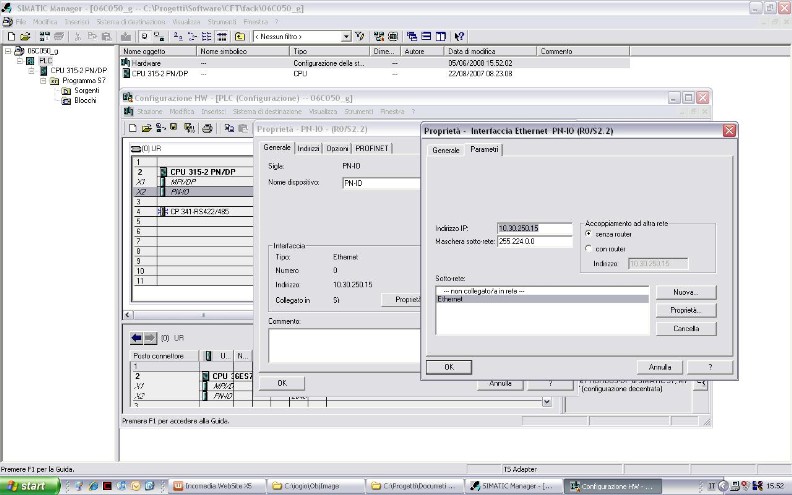Image resolution: width=792 pixels, height=495 pixels.
Task: Select Hardware row in object list
Action: (x=375, y=63)
